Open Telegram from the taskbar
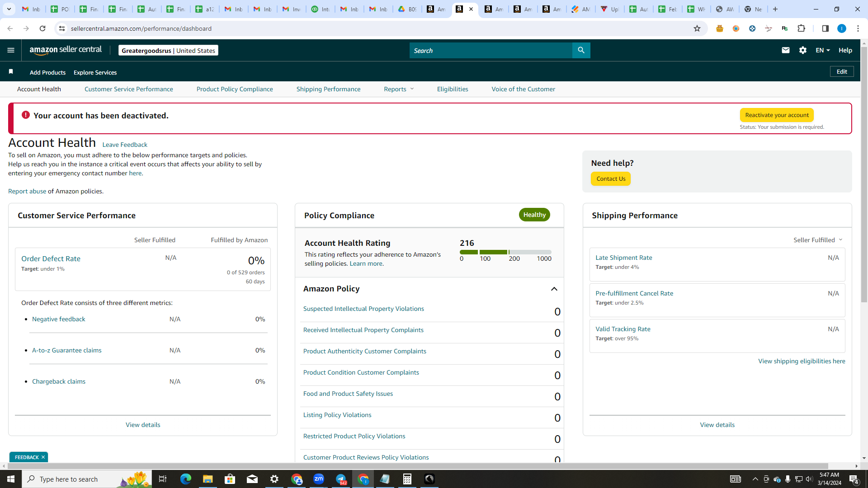The height and width of the screenshot is (488, 868). pyautogui.click(x=341, y=479)
